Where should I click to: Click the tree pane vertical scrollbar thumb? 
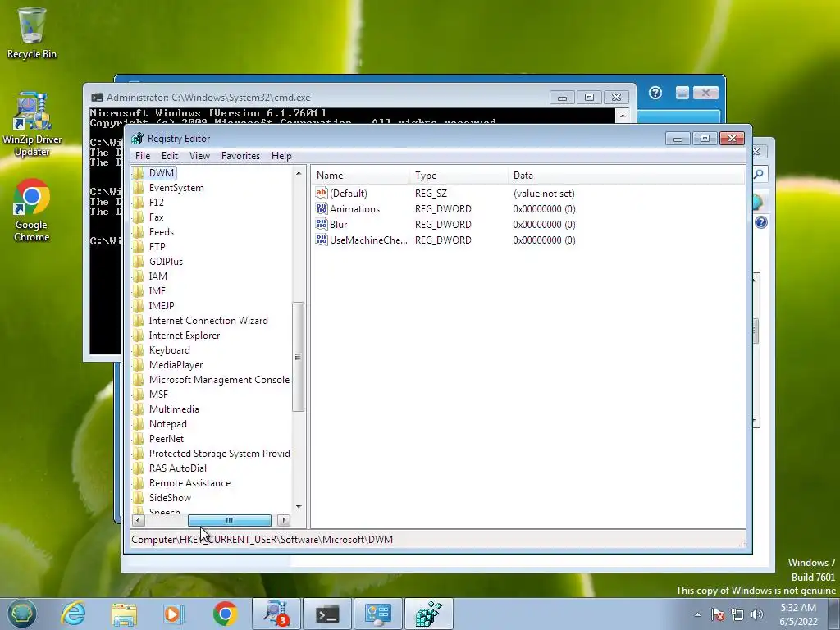click(x=299, y=357)
